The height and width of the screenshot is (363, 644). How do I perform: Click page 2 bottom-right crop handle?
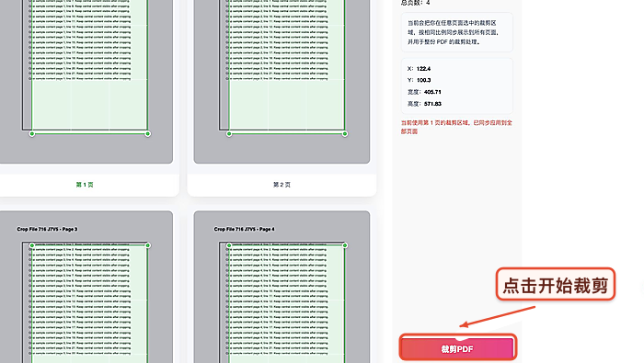345,134
